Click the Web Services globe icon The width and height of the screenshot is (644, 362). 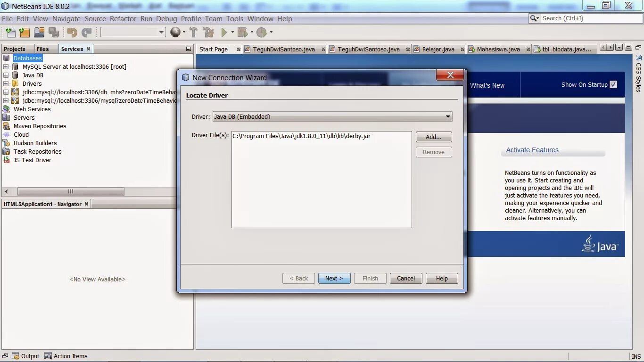click(6, 109)
